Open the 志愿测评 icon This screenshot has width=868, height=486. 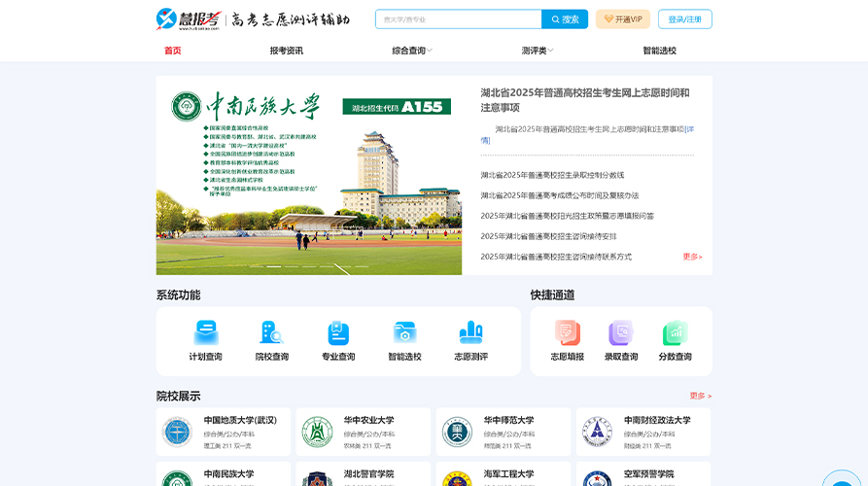click(x=471, y=332)
